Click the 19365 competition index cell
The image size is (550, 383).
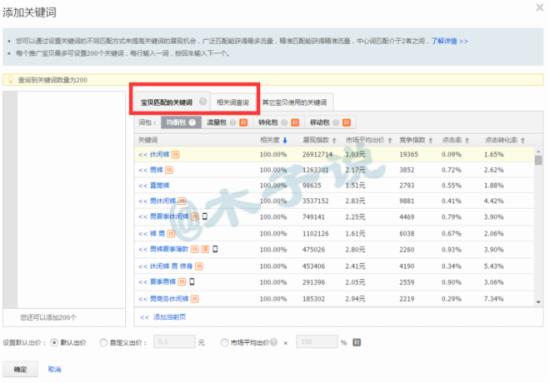(x=409, y=154)
